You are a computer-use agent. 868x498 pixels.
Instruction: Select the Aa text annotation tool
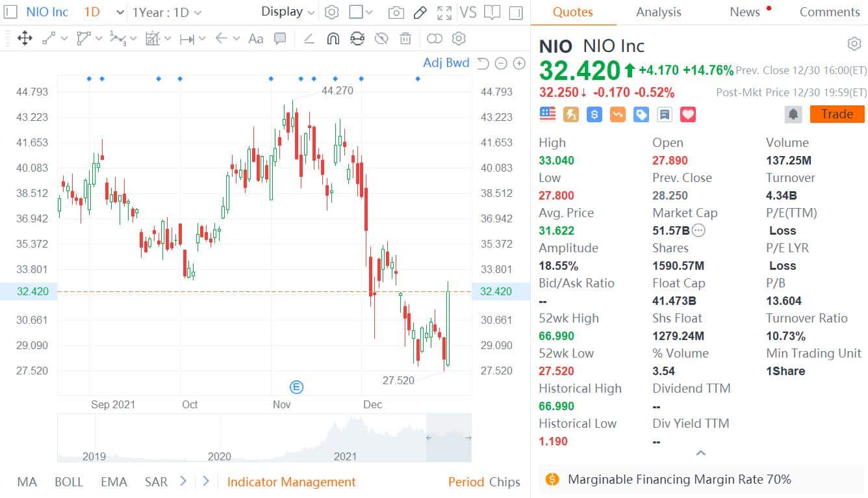tap(255, 38)
